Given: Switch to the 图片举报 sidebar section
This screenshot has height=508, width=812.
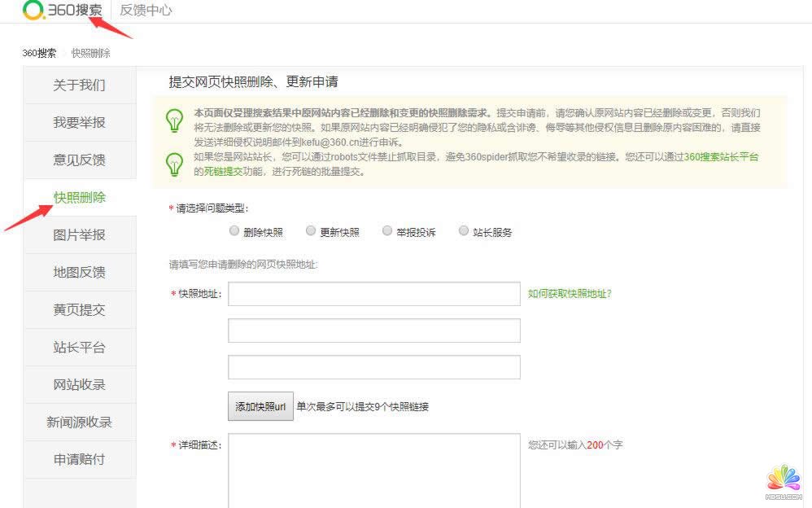Looking at the screenshot, I should pos(79,234).
